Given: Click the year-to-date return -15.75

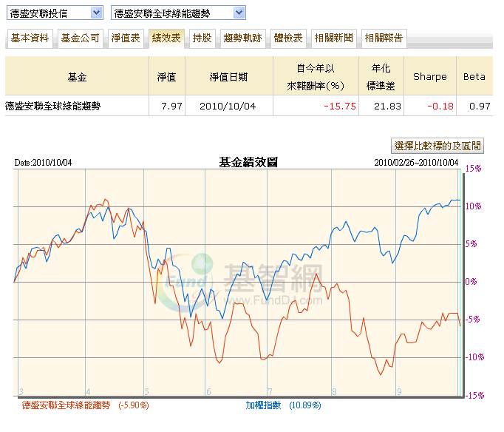Looking at the screenshot, I should click(340, 106).
